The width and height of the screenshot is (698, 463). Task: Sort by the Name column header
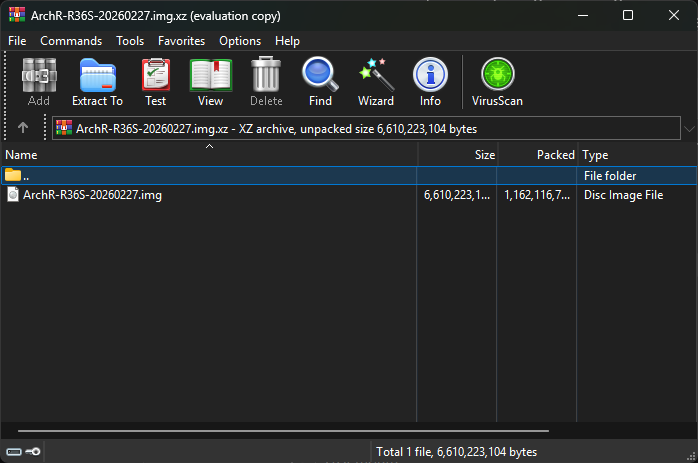pos(209,154)
